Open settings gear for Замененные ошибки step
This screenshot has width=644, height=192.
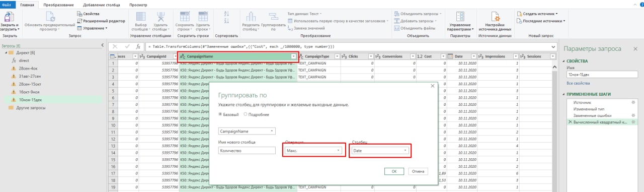pos(634,115)
